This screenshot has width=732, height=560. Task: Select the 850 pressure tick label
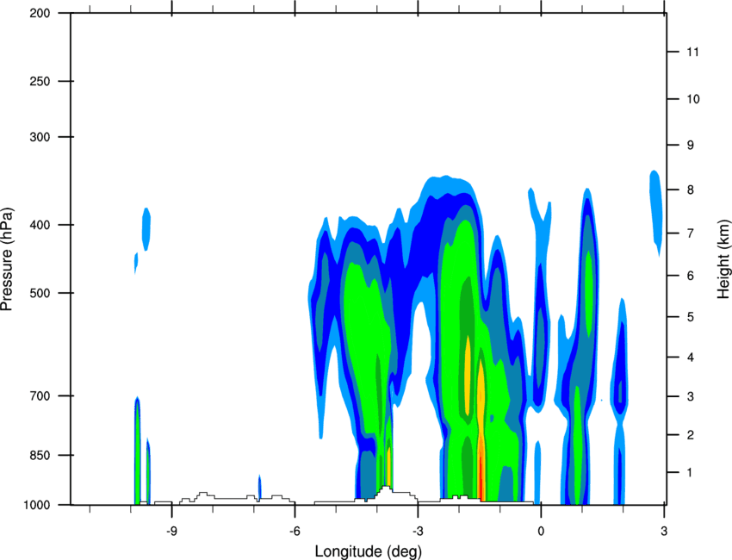tap(40, 455)
